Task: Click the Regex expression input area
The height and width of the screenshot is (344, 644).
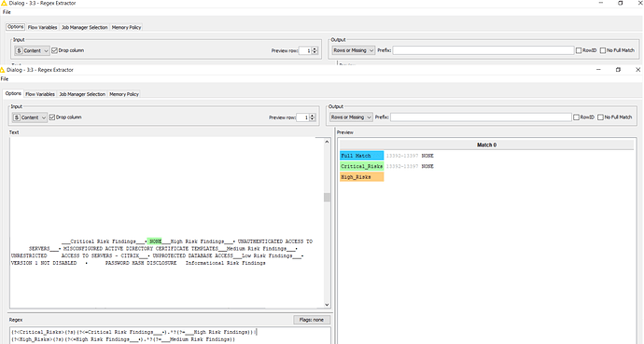Action: tap(170, 336)
